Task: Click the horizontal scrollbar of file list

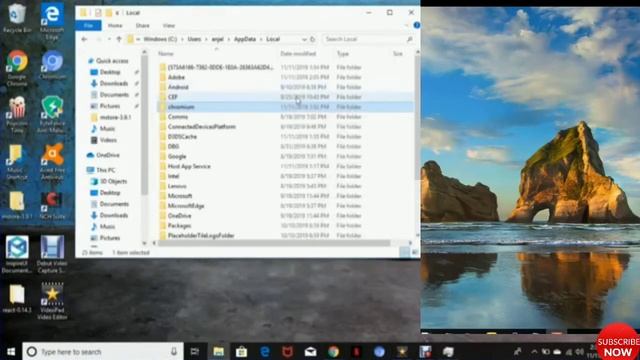Action: [x=273, y=243]
